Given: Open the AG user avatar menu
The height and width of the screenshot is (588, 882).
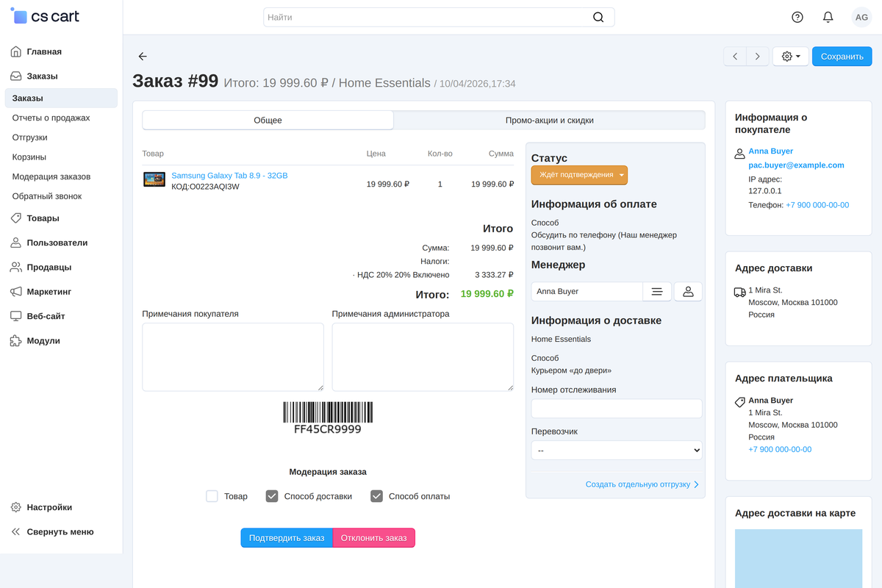Looking at the screenshot, I should point(861,18).
